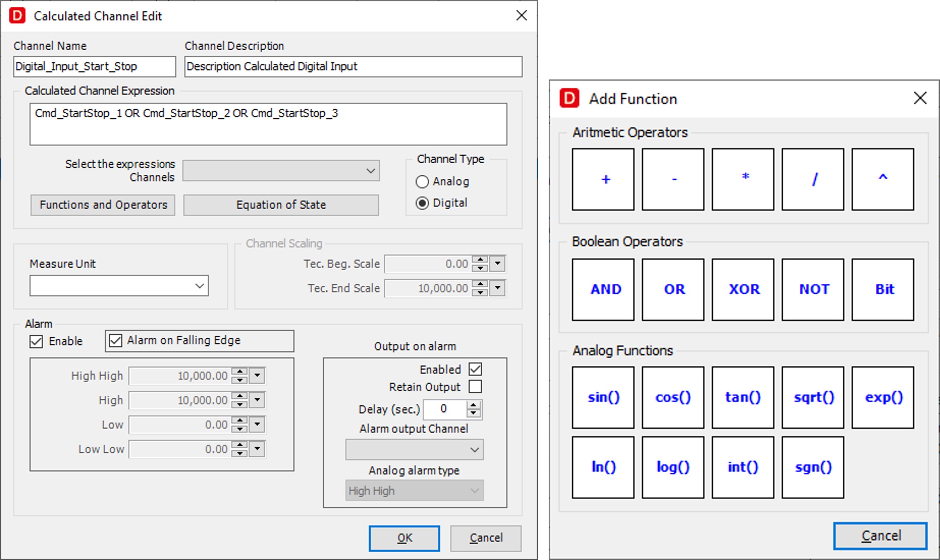Confirm with OK in Calculated Channel Edit
Viewport: 940px width, 560px height.
point(404,538)
